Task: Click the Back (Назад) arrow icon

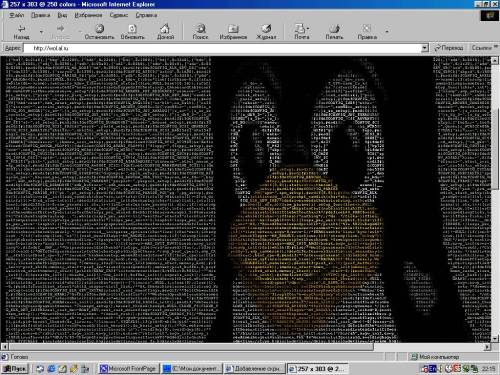Action: [x=21, y=29]
